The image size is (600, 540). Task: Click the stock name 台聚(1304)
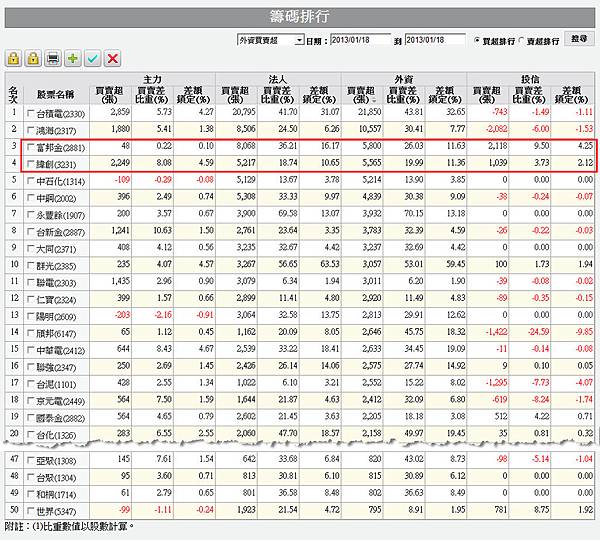click(x=55, y=478)
